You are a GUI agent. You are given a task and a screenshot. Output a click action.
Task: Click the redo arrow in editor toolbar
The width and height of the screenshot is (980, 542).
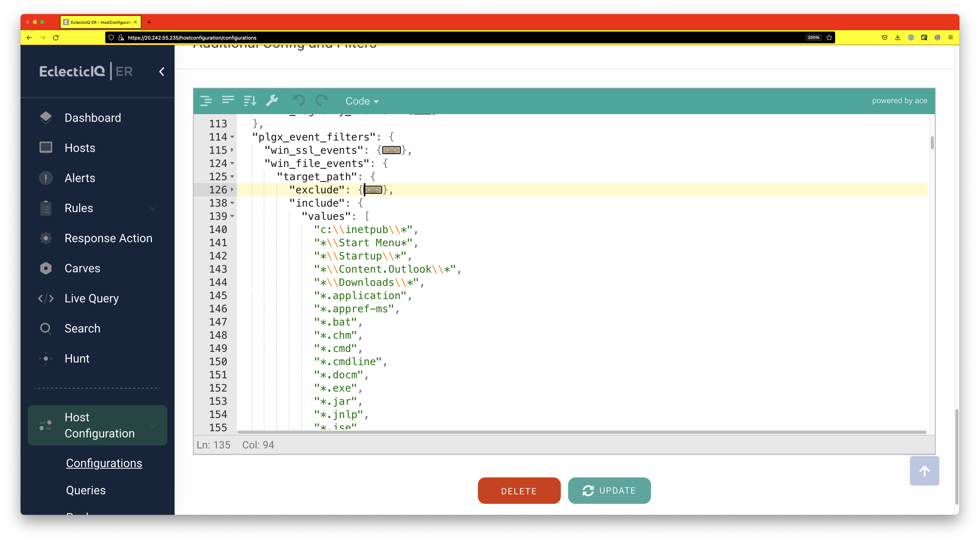click(x=321, y=101)
